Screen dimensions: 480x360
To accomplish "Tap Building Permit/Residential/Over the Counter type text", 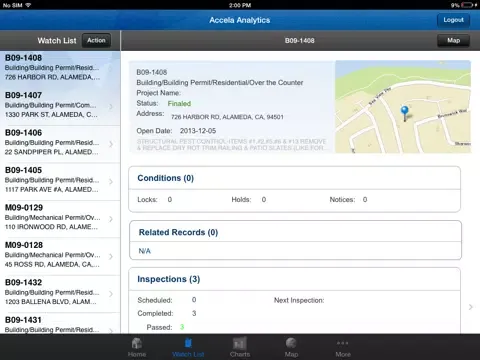I will point(220,83).
